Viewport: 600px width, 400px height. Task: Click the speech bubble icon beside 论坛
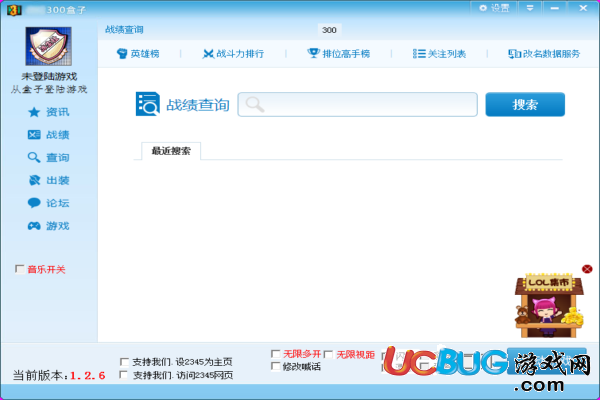(34, 203)
